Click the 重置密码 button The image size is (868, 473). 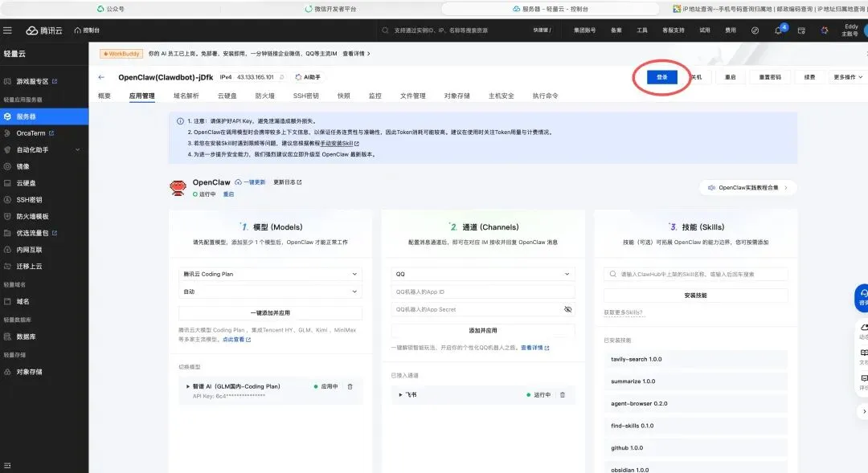tap(770, 77)
